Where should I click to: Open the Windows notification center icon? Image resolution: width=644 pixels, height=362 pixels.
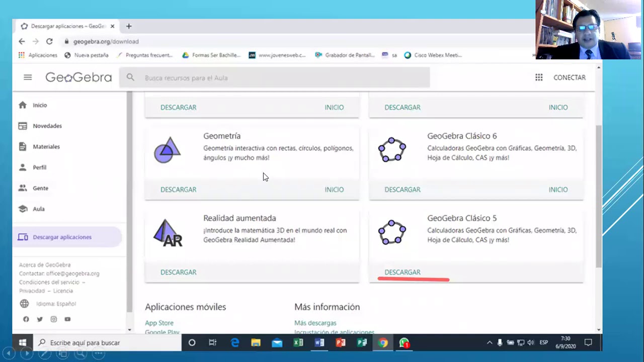588,343
